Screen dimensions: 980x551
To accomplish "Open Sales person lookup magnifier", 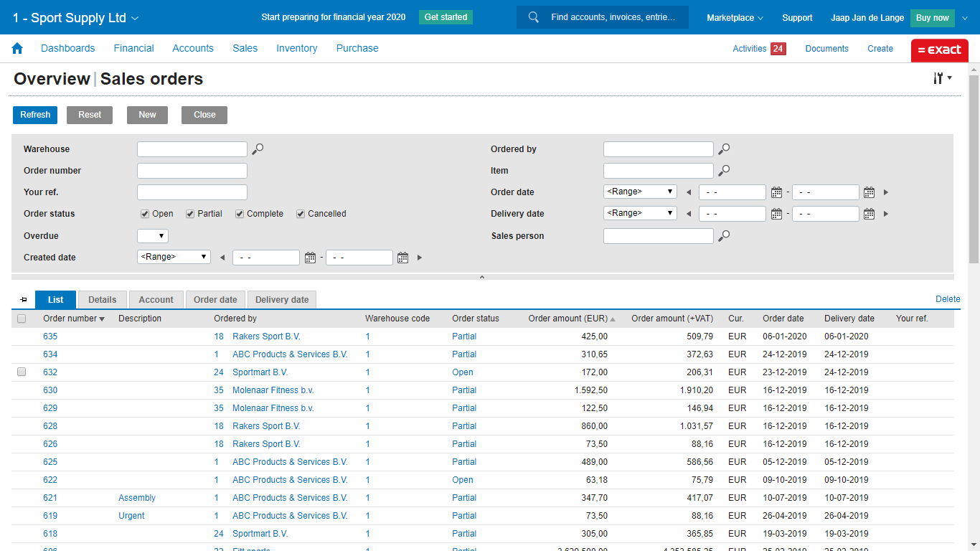I will coord(724,236).
